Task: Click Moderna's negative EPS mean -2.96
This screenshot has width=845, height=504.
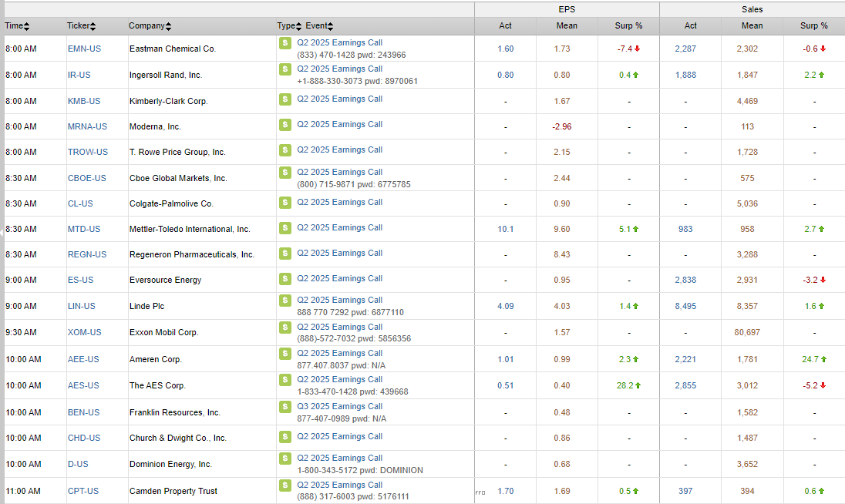Action: (x=562, y=126)
